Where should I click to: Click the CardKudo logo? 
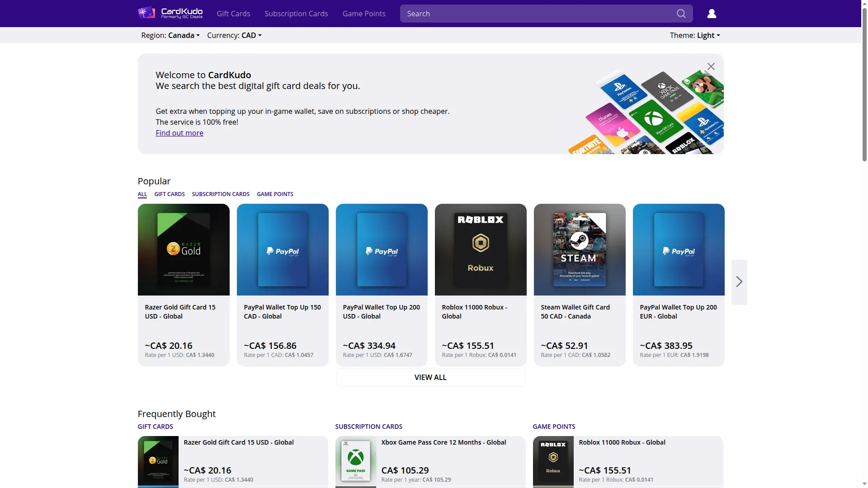point(170,13)
